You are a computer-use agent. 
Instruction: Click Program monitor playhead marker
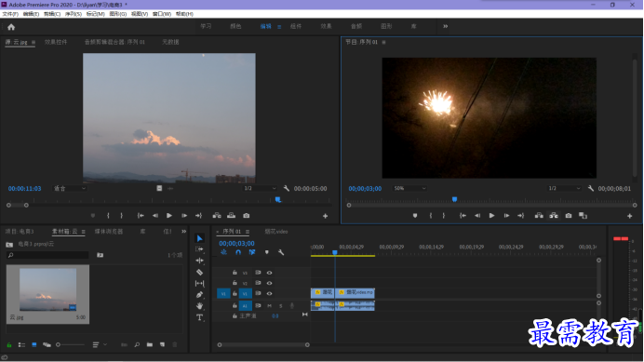455,199
